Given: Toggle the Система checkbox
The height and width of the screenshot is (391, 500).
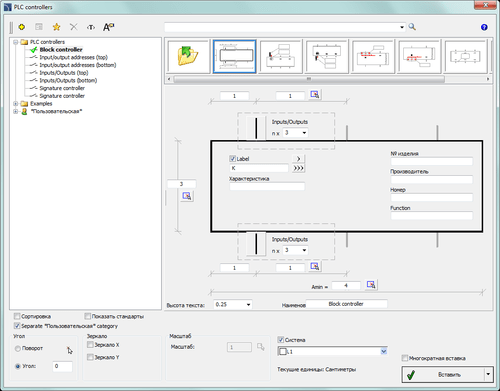Looking at the screenshot, I should pyautogui.click(x=281, y=340).
